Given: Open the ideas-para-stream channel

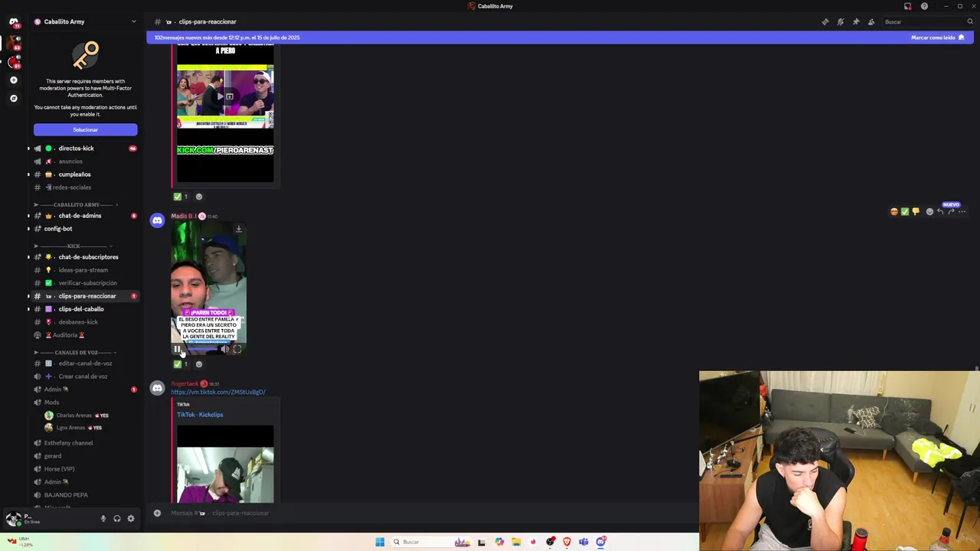Looking at the screenshot, I should (x=84, y=270).
